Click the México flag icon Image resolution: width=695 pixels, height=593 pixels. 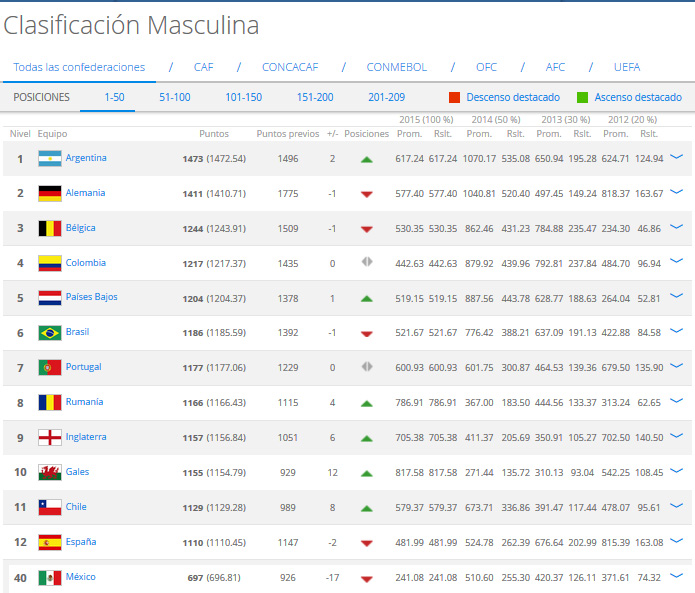(x=50, y=577)
